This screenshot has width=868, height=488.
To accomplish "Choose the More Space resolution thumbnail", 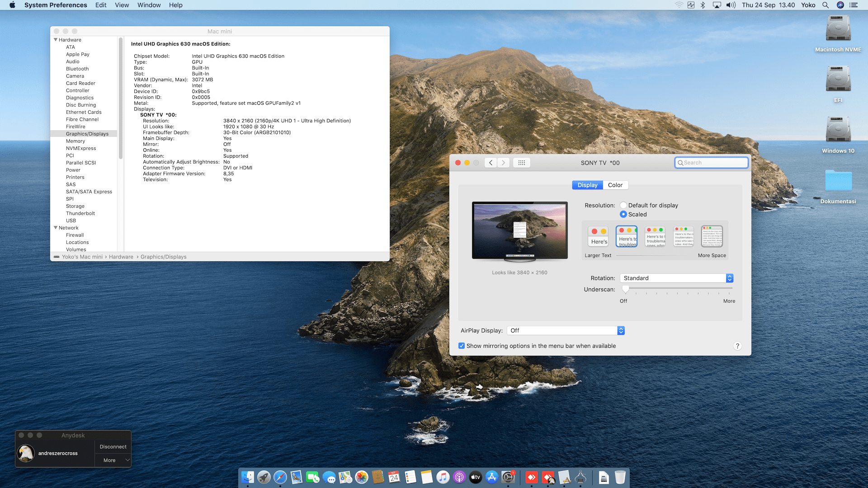I will [712, 236].
